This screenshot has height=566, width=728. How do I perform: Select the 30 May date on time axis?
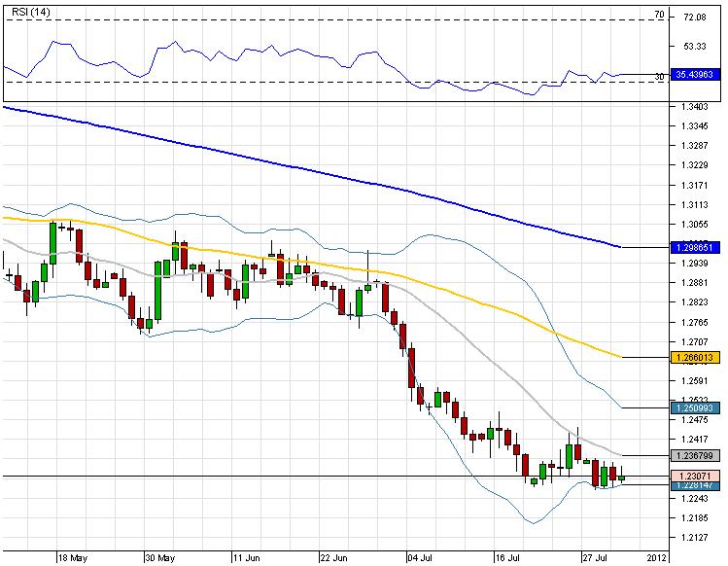click(x=159, y=559)
